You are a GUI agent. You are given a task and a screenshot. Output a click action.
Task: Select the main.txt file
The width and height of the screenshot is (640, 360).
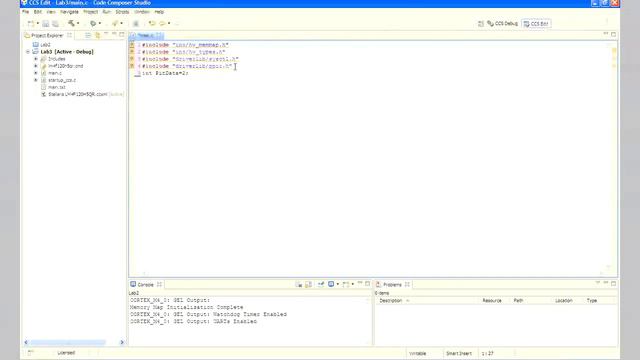pyautogui.click(x=53, y=87)
